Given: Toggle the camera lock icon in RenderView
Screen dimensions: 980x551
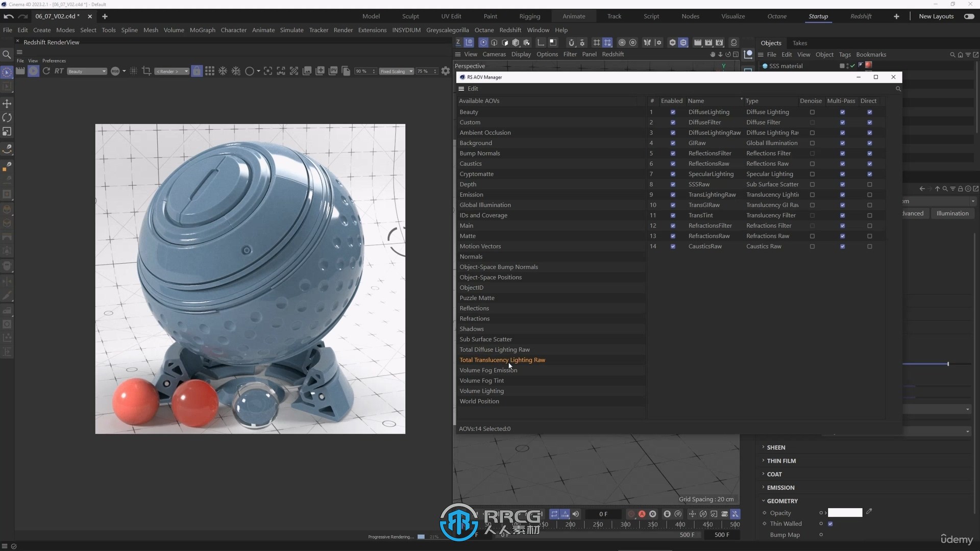Looking at the screenshot, I should point(197,71).
